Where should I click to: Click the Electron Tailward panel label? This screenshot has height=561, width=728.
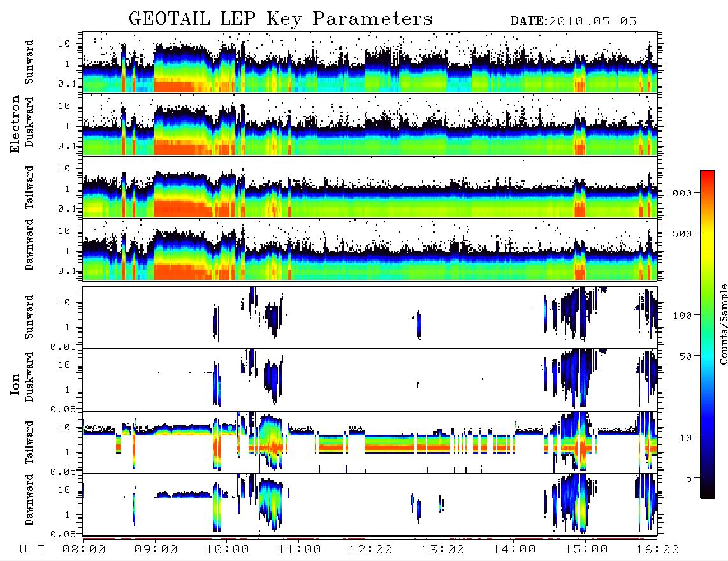(29, 187)
